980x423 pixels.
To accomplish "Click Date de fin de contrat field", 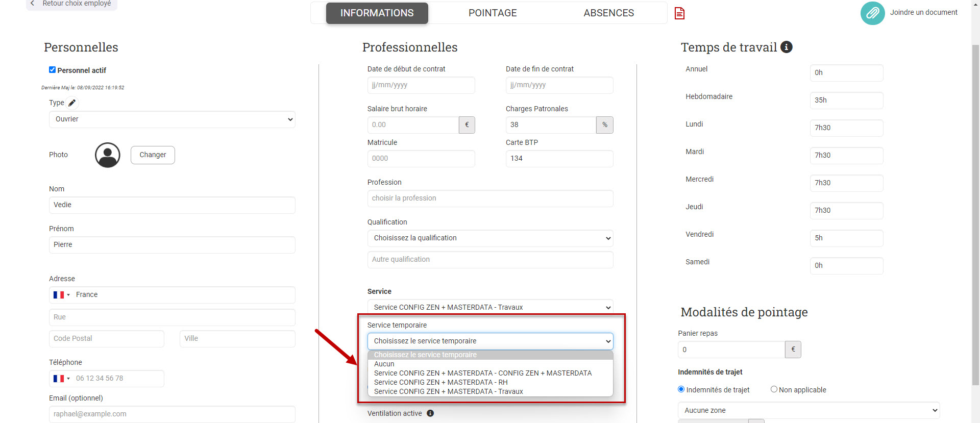I will point(559,85).
